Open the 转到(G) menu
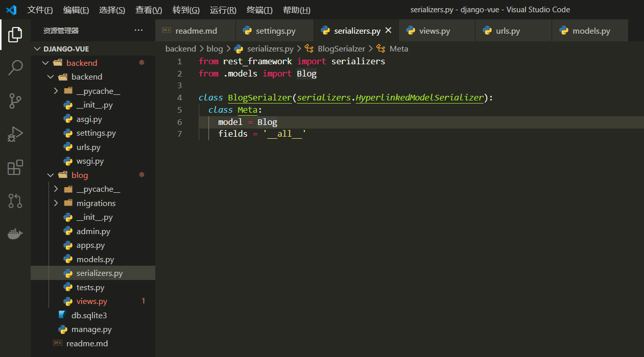 point(186,10)
